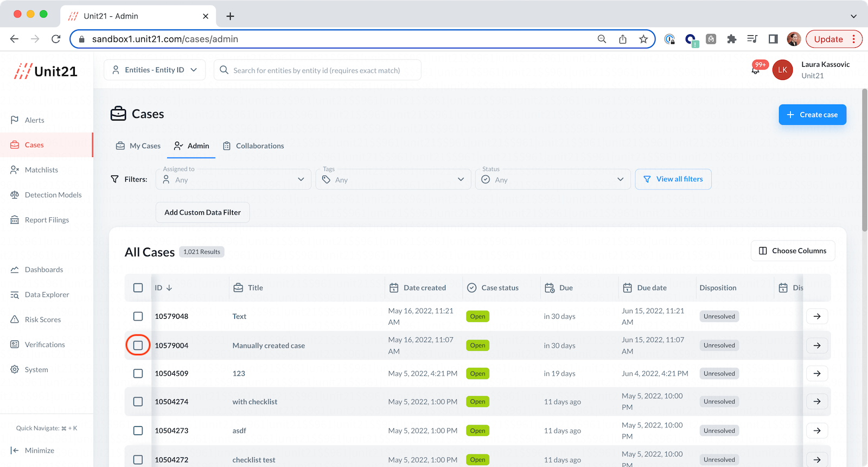Image resolution: width=868 pixels, height=467 pixels.
Task: Open Data Explorer in sidebar
Action: tap(47, 295)
